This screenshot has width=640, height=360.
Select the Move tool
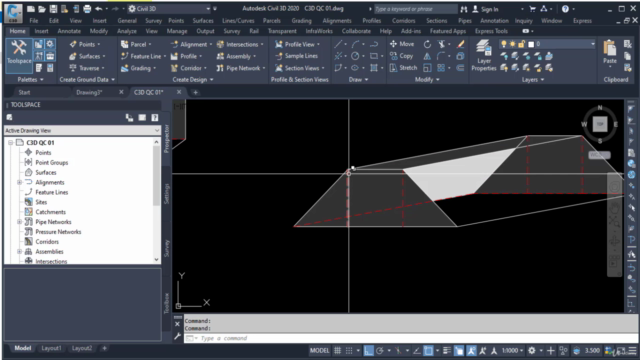point(402,44)
